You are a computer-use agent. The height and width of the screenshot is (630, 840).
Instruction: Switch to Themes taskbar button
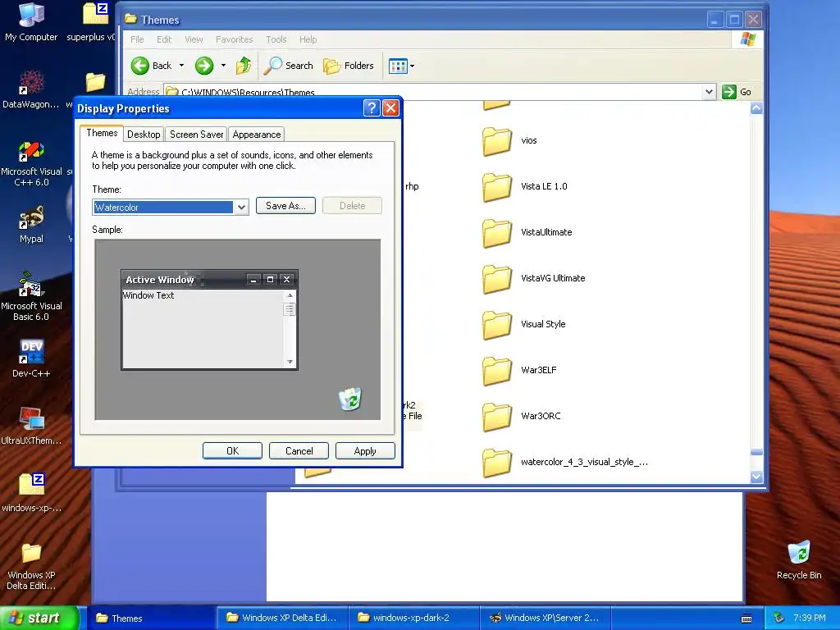[151, 619]
